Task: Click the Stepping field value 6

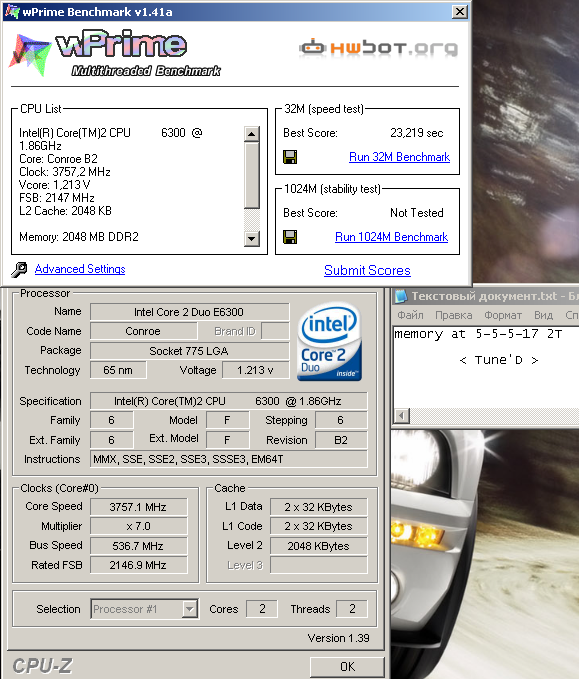Action: pos(341,420)
